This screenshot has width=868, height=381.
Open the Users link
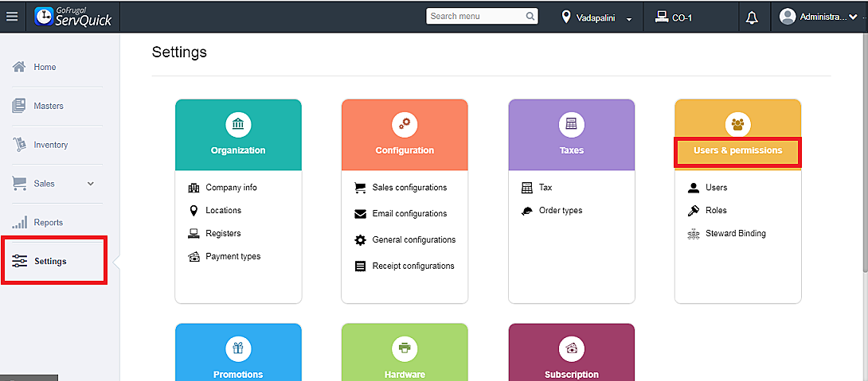(x=717, y=188)
